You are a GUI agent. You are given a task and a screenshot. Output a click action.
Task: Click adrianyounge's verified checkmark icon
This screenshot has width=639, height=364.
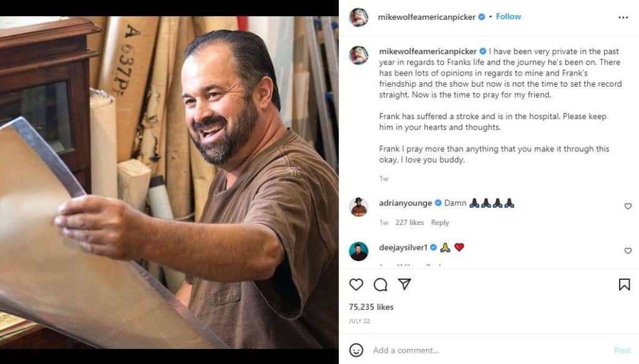[437, 203]
